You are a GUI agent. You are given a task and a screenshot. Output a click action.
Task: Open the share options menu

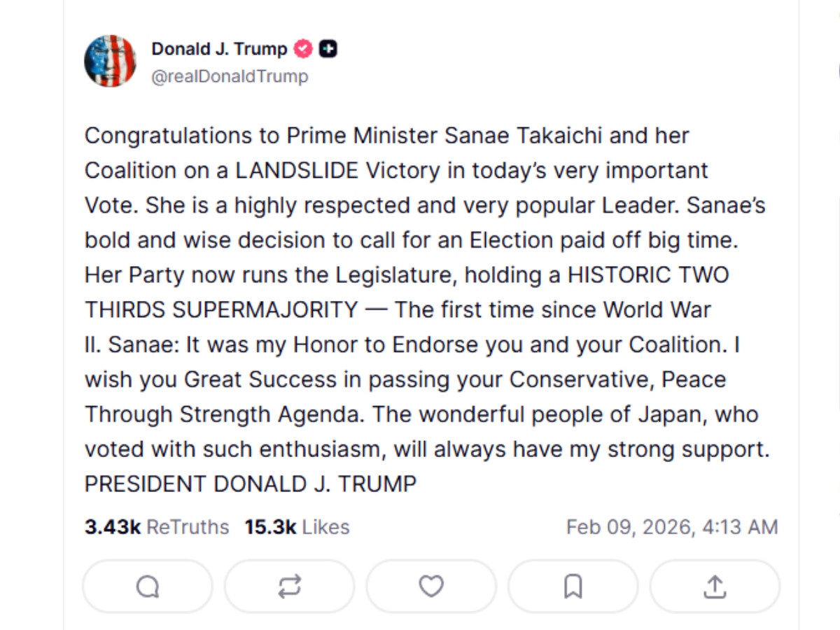click(714, 587)
